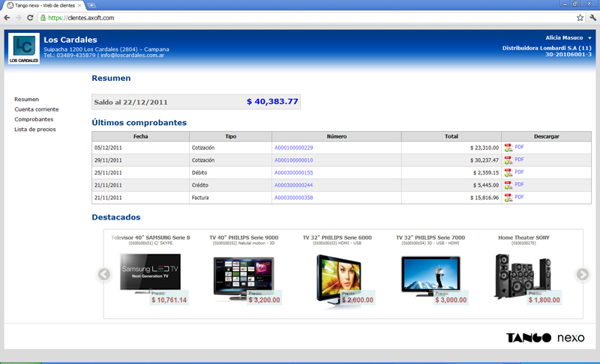Open Comprobantes in the side menu
The image size is (600, 364).
[34, 119]
